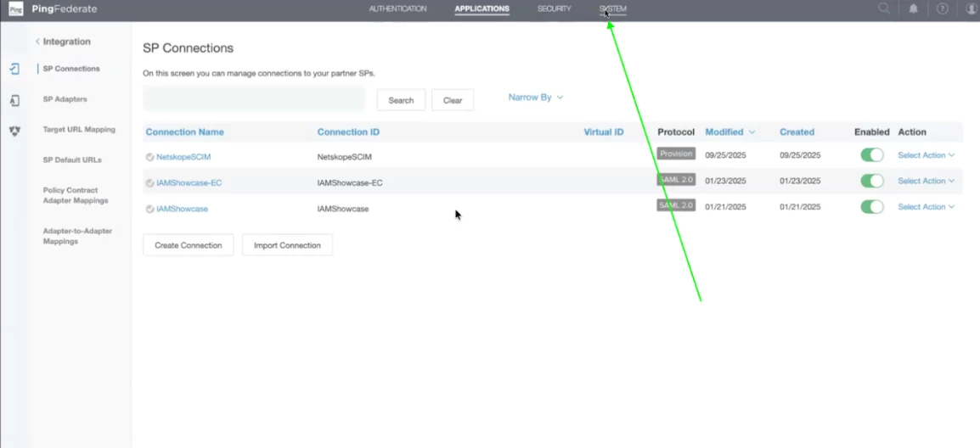Sort by Connection ID column header
Image resolution: width=980 pixels, height=448 pixels.
348,132
